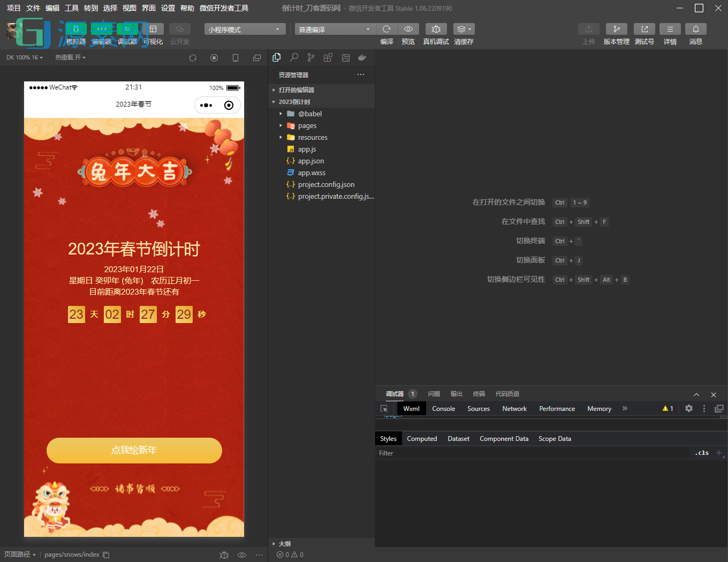The height and width of the screenshot is (562, 728).
Task: Toggle the 编辑器 panel visibility
Action: 102,29
